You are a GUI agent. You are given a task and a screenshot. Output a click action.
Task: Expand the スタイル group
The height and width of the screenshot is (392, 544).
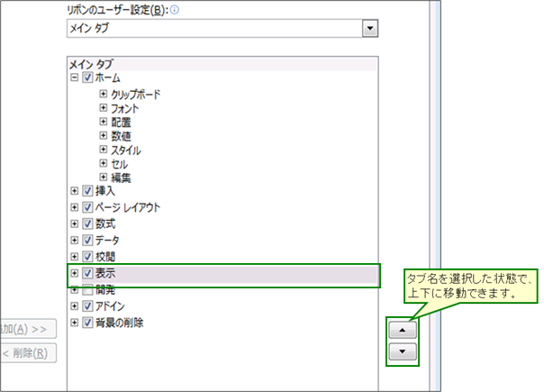coord(104,150)
